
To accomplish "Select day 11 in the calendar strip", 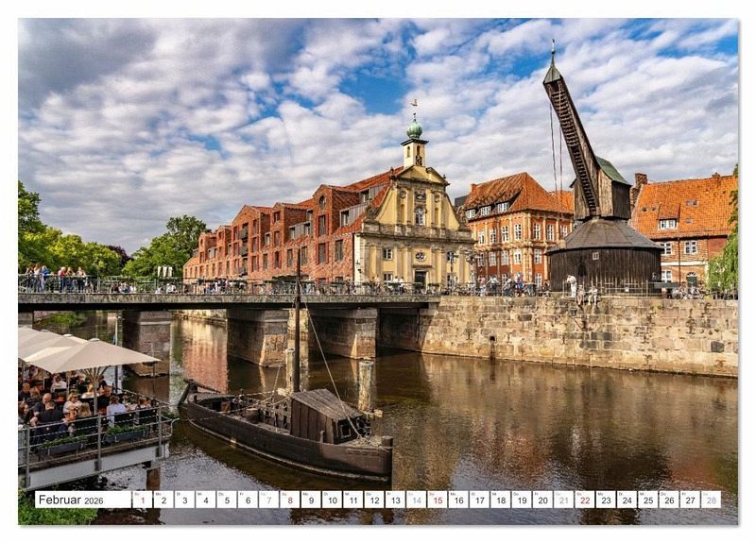I will click(353, 500).
